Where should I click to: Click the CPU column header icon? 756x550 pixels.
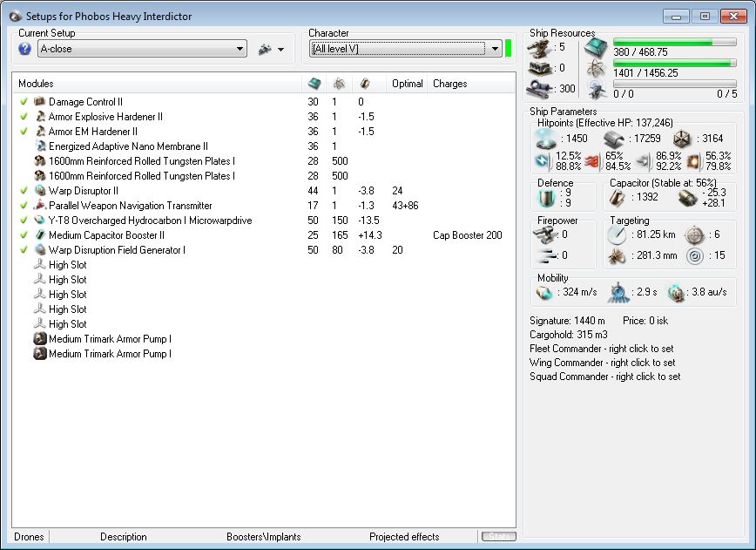(x=314, y=84)
